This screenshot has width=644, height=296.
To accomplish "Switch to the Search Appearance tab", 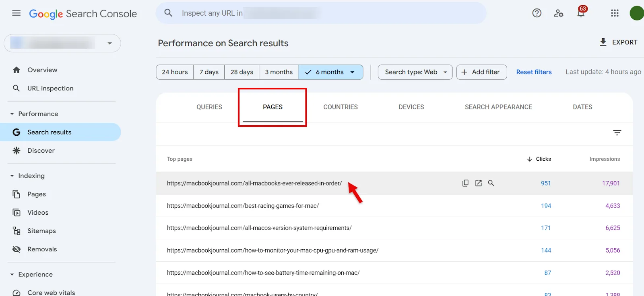I will coord(498,107).
